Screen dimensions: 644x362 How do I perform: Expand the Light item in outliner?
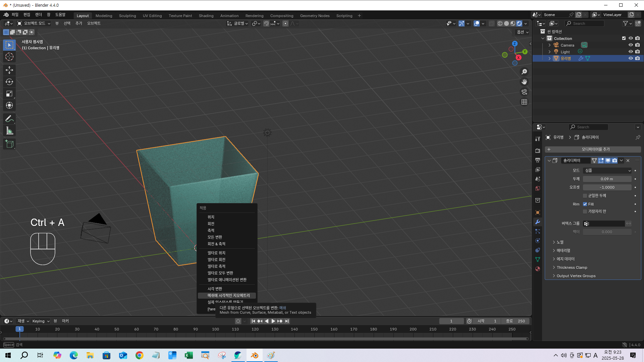coord(549,52)
